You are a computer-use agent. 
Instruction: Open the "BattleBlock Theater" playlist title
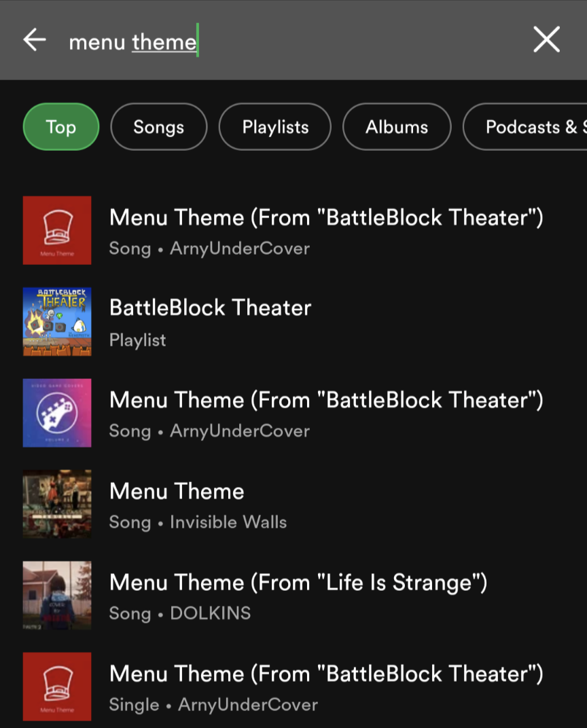pos(211,308)
